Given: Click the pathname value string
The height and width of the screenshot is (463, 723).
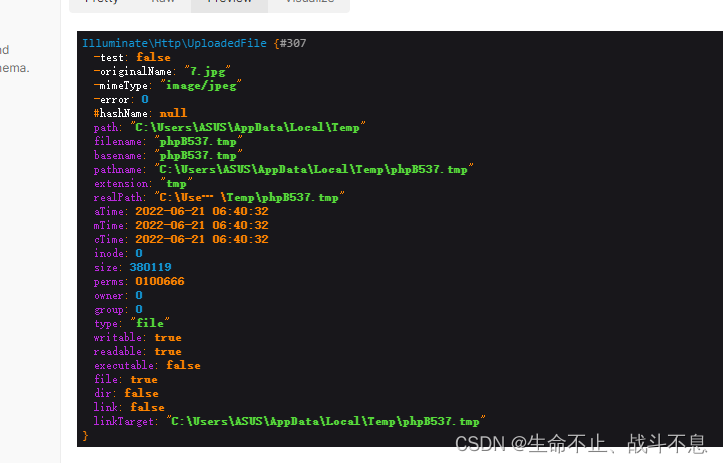Looking at the screenshot, I should 314,169.
